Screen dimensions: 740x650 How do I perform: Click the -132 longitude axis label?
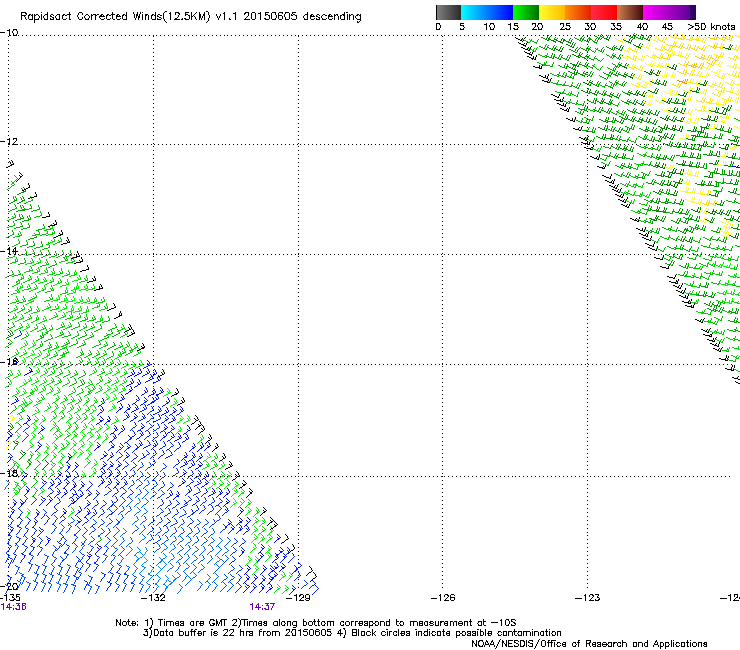click(x=154, y=598)
